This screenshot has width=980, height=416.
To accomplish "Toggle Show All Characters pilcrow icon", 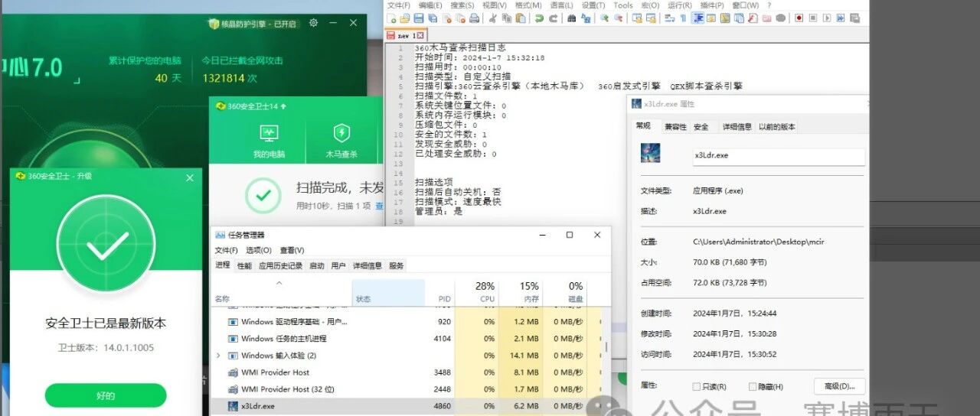I will pos(683,18).
